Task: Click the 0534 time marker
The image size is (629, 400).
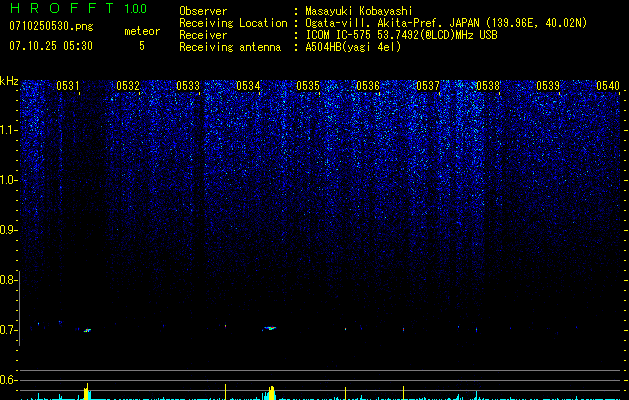Action: point(248,86)
